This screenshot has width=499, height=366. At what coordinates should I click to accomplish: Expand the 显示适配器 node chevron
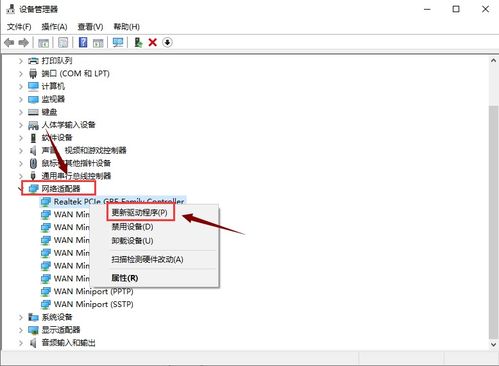click(x=21, y=330)
